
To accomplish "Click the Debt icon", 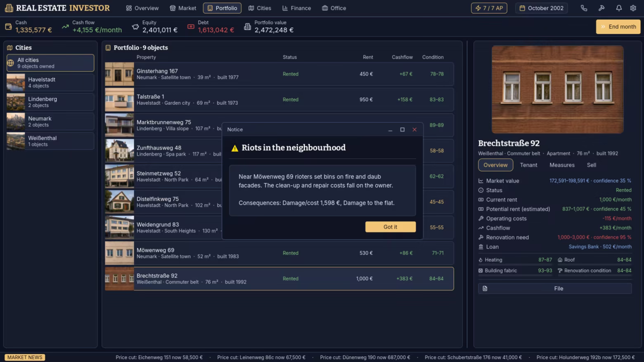I will click(191, 27).
